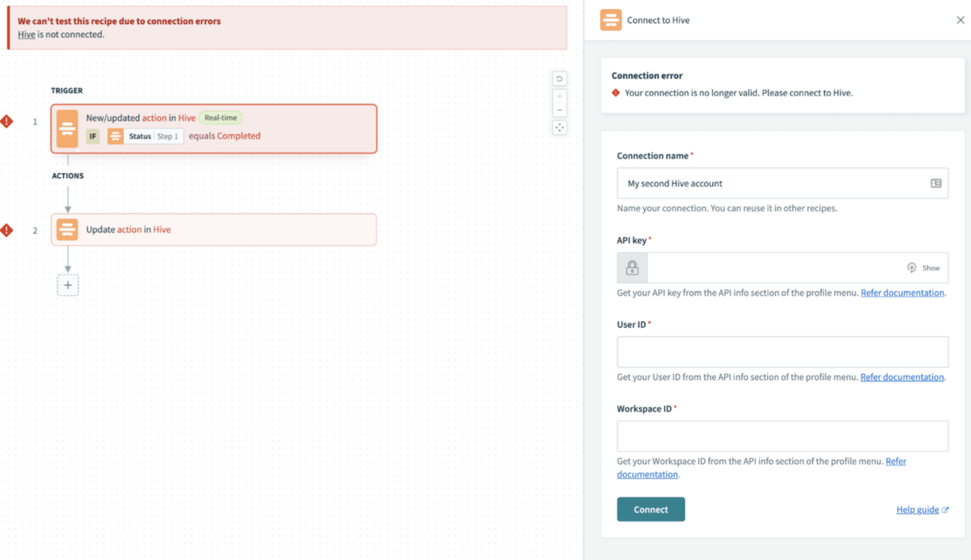971x560 pixels.
Task: Click the contact card icon in Connection name field
Action: [x=936, y=183]
